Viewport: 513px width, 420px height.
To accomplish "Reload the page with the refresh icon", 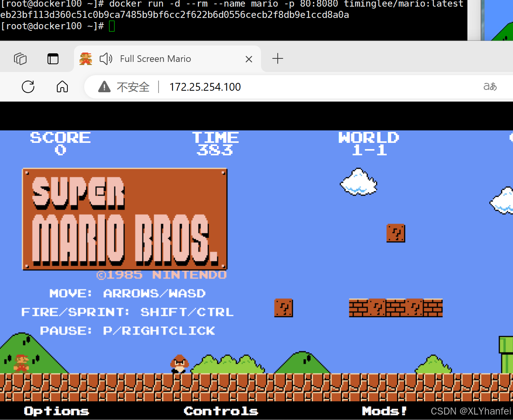I will click(28, 86).
